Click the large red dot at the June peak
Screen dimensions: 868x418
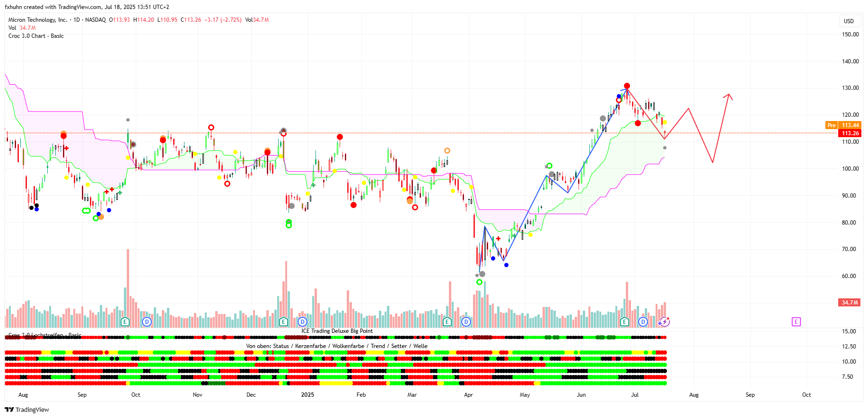click(627, 86)
